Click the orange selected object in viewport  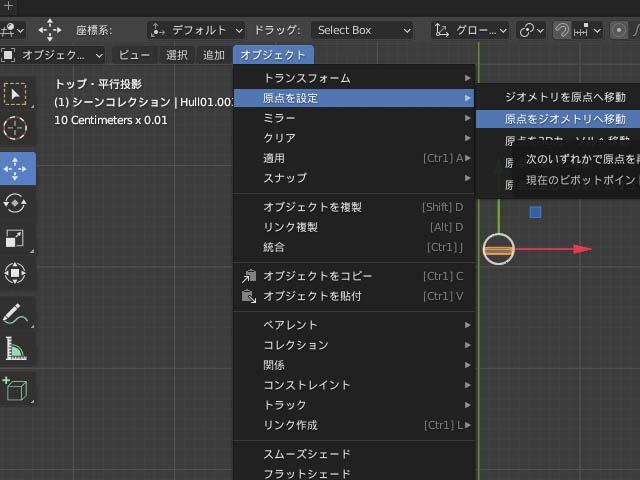coord(498,251)
